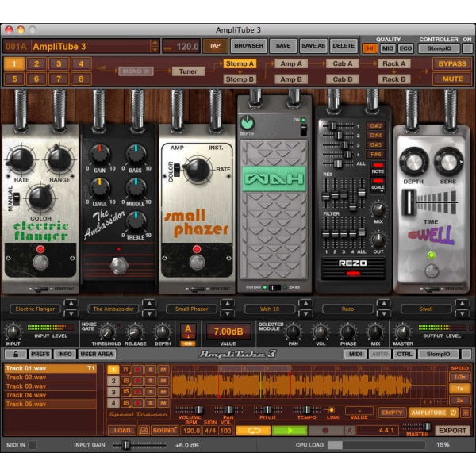Stomp the Small Phazer footswitch

(x=197, y=263)
